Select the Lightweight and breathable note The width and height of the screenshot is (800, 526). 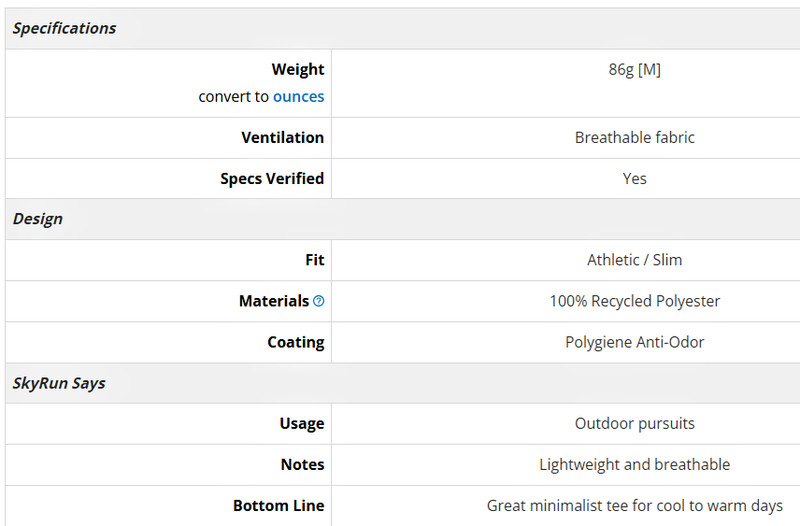point(634,464)
